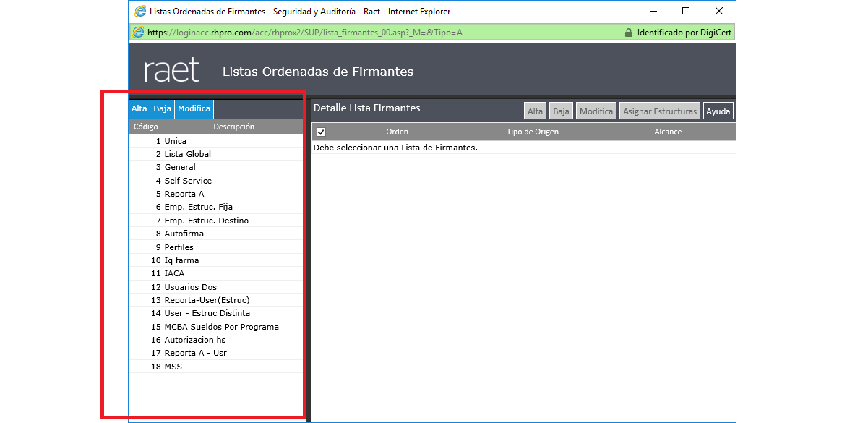868x423 pixels.
Task: Click the Asignar Estructuras button
Action: 660,111
